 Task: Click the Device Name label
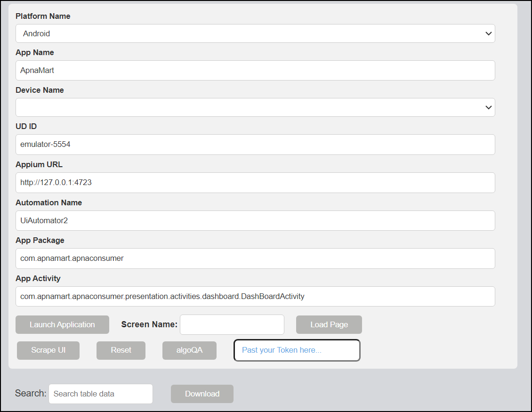(x=40, y=90)
